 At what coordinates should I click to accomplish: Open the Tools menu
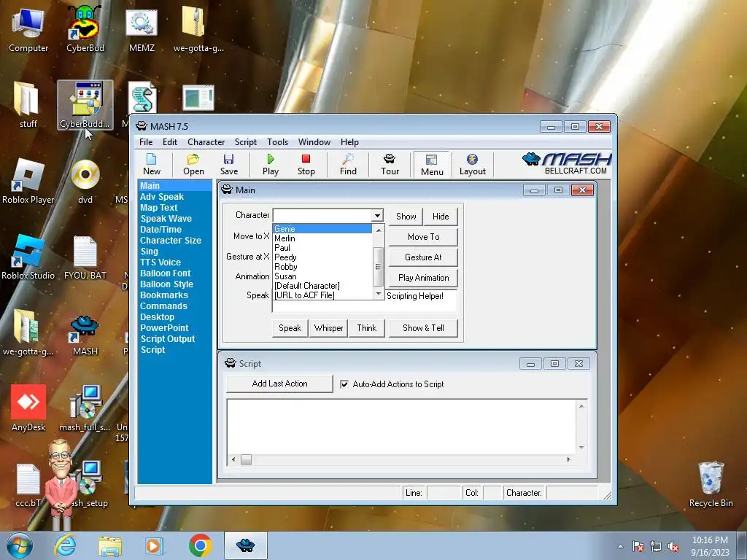click(277, 142)
